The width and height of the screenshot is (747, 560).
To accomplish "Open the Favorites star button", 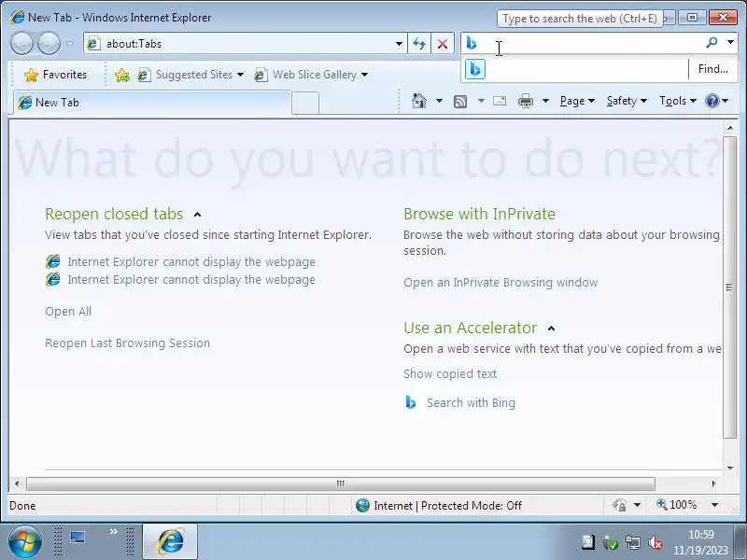I will click(x=56, y=75).
